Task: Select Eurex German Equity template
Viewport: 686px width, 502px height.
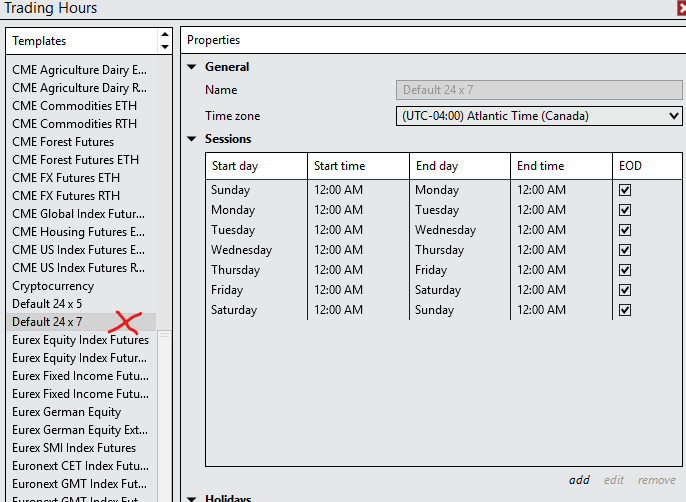Action: [x=66, y=412]
